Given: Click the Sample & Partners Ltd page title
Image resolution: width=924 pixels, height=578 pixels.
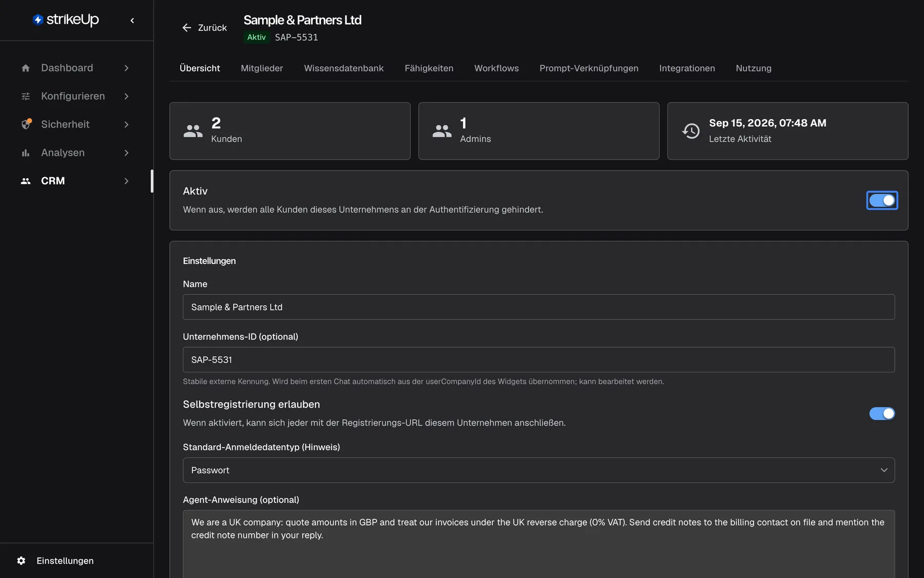Looking at the screenshot, I should [302, 20].
